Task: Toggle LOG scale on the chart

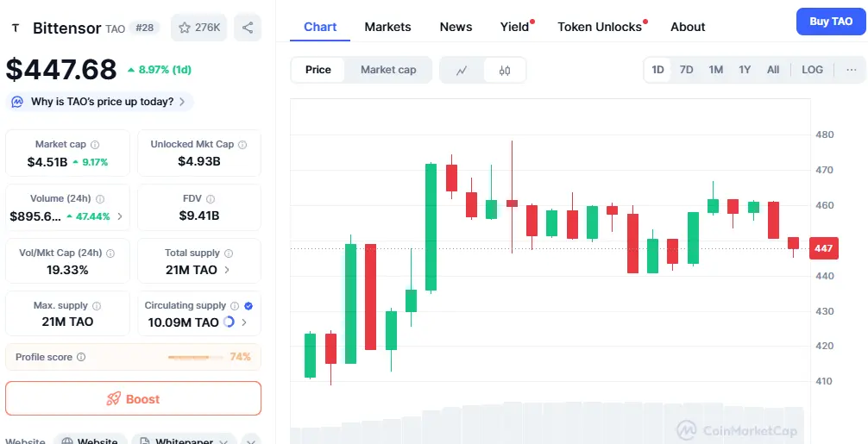Action: click(812, 70)
